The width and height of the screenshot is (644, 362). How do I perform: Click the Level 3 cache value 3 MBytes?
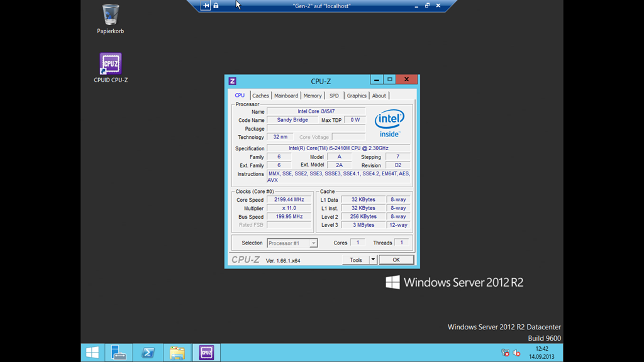point(364,225)
